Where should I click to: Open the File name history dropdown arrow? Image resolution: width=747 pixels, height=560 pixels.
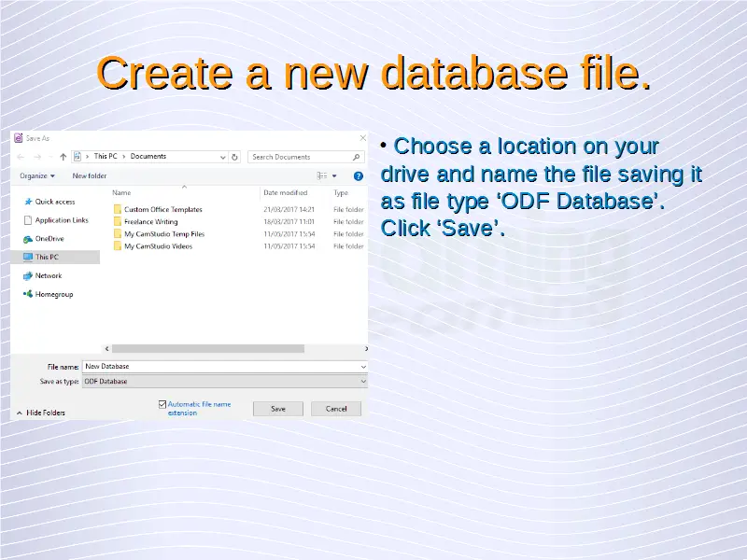click(x=363, y=367)
